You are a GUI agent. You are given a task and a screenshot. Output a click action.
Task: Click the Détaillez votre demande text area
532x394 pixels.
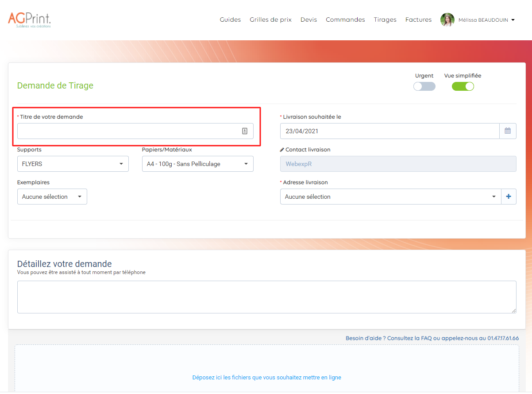pyautogui.click(x=266, y=297)
